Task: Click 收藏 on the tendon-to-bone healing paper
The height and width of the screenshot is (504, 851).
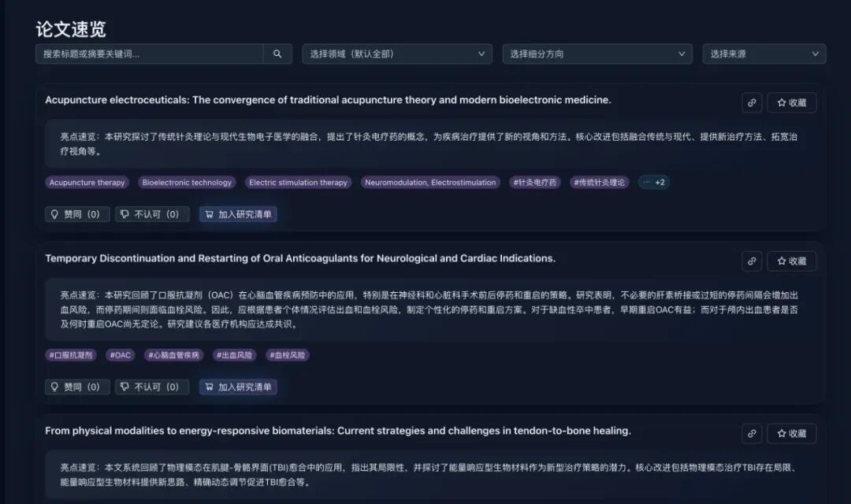Action: pos(792,433)
